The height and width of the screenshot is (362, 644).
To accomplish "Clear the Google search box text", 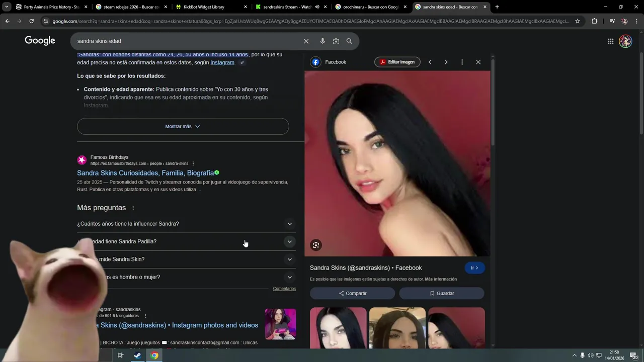I will [306, 41].
